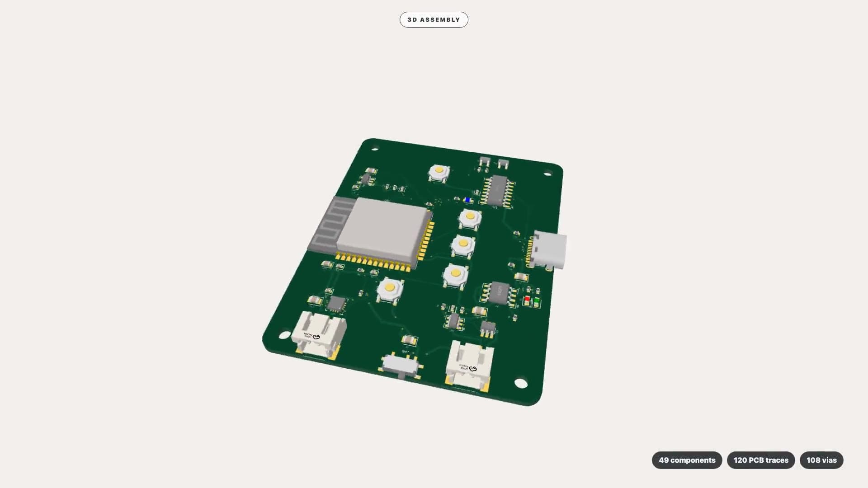Select the tactile button closest to the QFN chip
Screen dimensions: 868x488
(x=390, y=290)
